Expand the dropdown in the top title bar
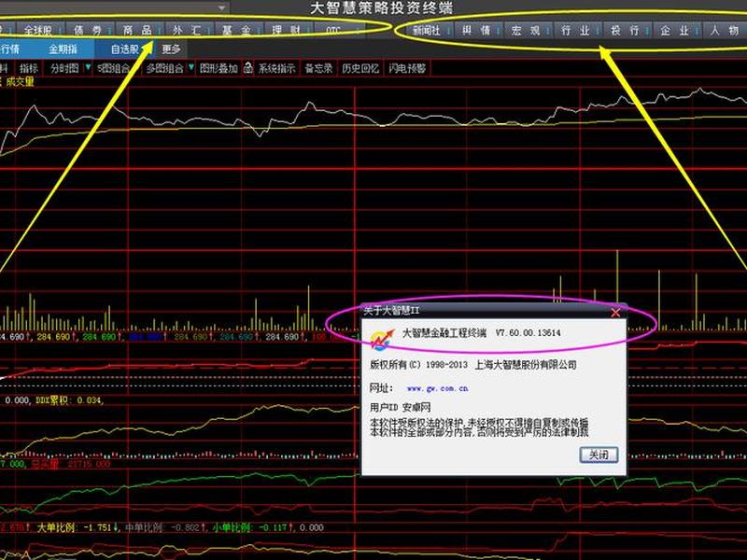Image resolution: width=747 pixels, height=560 pixels. tap(221, 7)
